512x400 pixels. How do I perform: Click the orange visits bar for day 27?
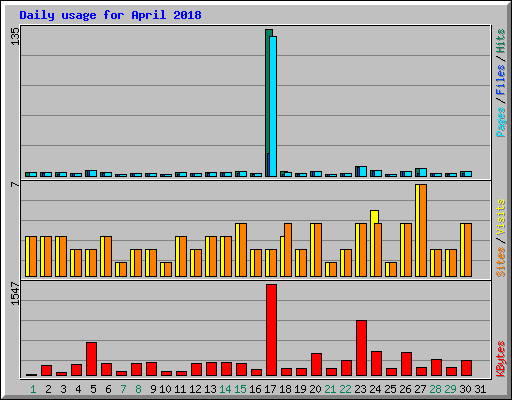423,230
